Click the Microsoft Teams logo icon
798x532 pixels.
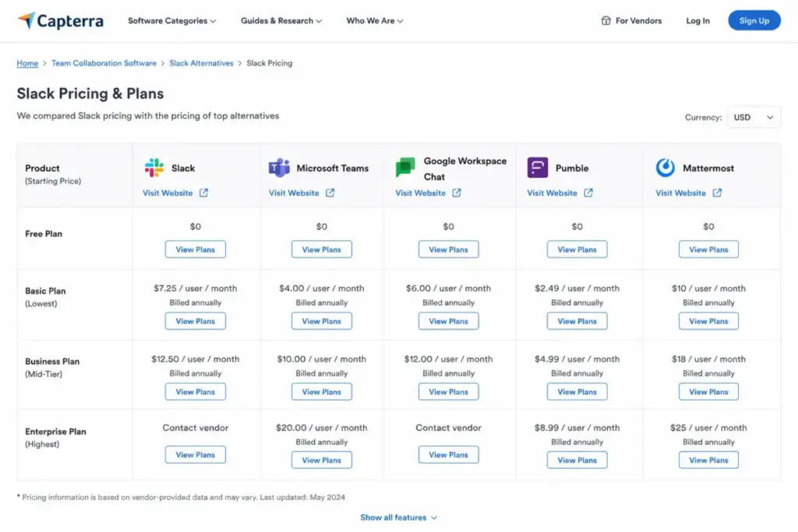[279, 167]
